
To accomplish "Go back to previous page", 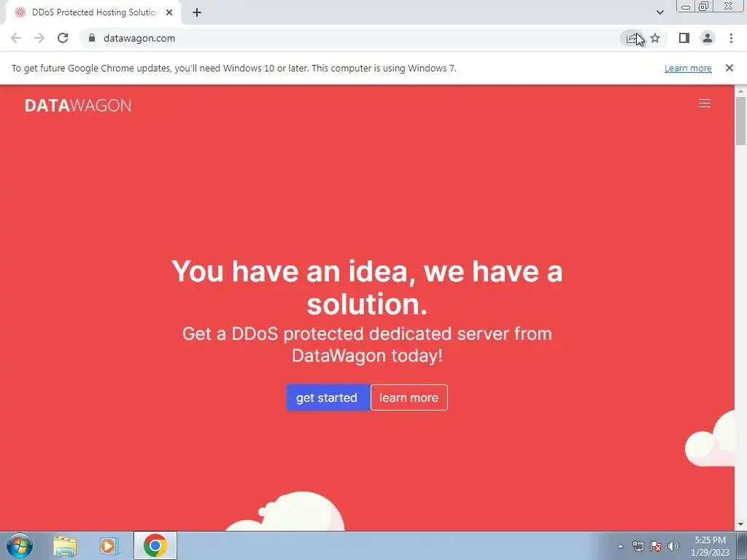I will (x=16, y=38).
